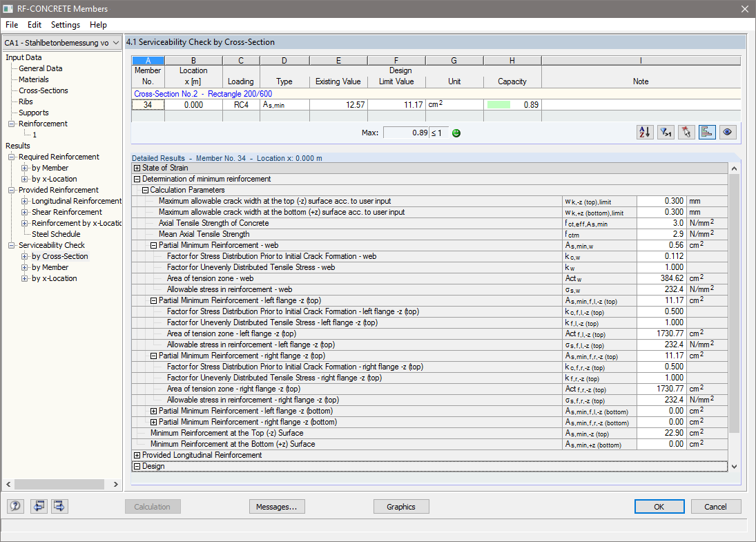Select Materials in navigator
The width and height of the screenshot is (756, 542).
pyautogui.click(x=33, y=79)
